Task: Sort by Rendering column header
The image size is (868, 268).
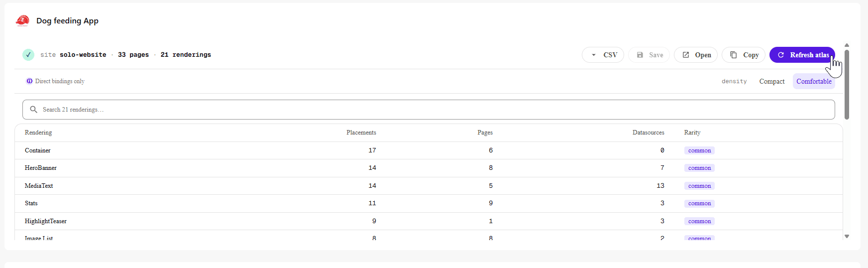Action: point(38,133)
